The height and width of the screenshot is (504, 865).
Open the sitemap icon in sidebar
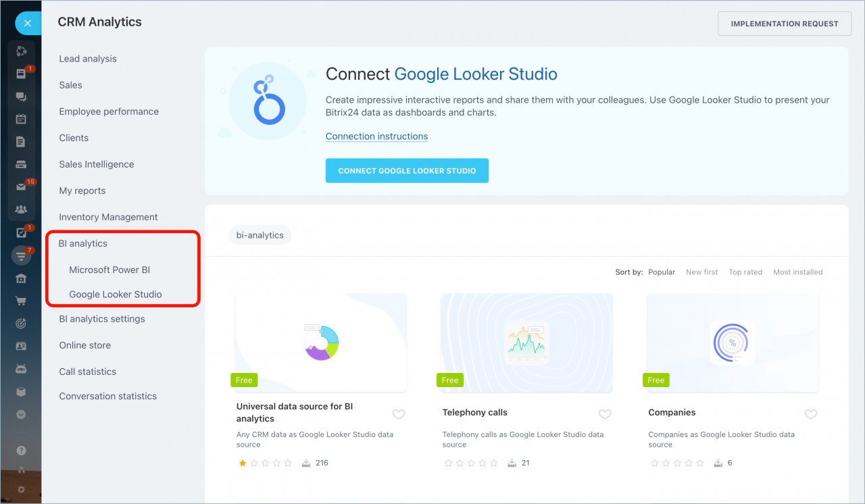[x=21, y=470]
